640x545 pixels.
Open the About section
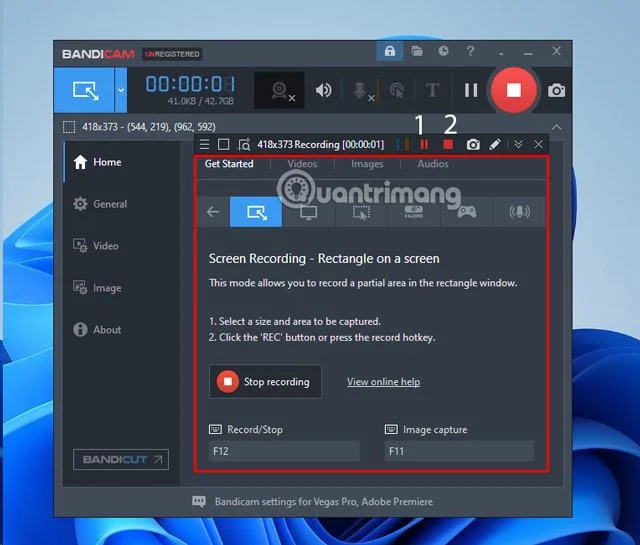point(121,329)
